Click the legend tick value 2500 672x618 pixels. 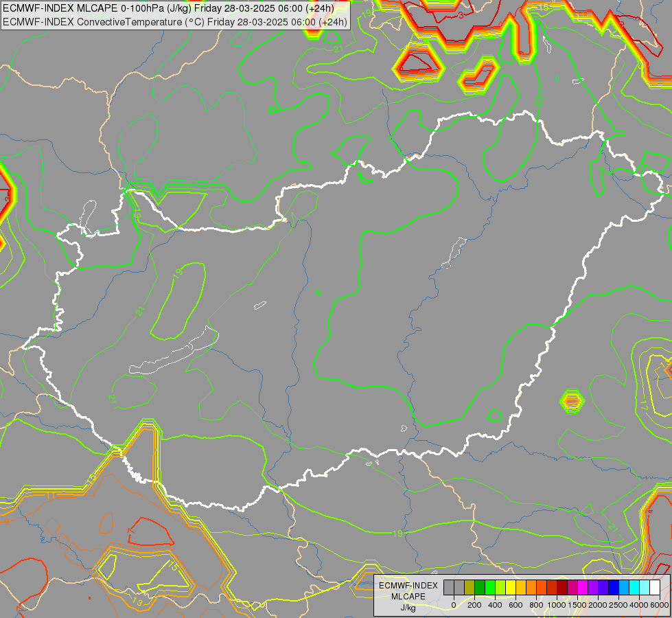coord(618,605)
